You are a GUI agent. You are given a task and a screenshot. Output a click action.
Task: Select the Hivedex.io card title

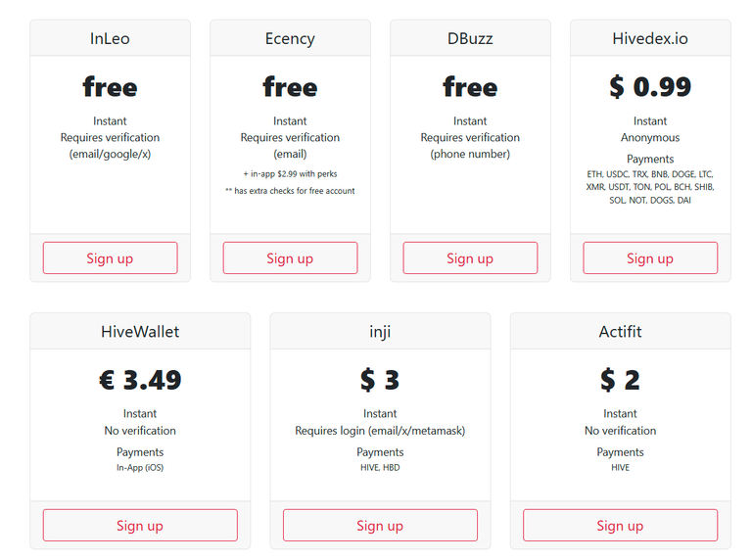650,38
